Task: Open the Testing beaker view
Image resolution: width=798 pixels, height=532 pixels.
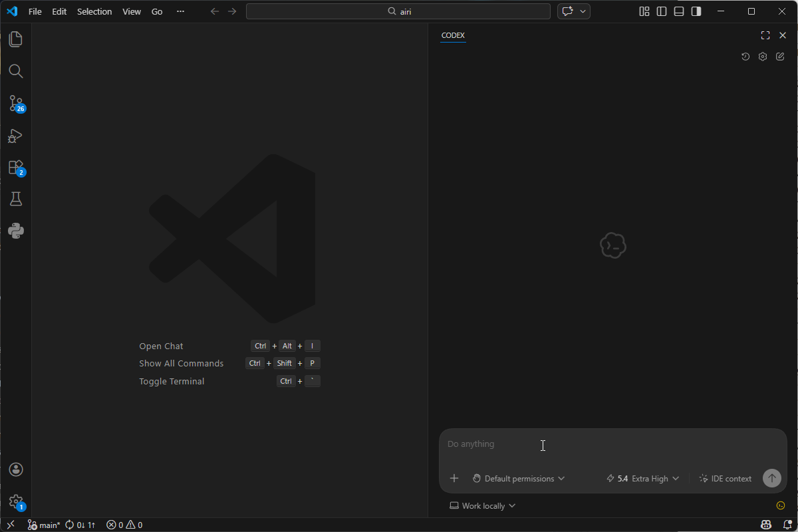Action: coord(16,199)
